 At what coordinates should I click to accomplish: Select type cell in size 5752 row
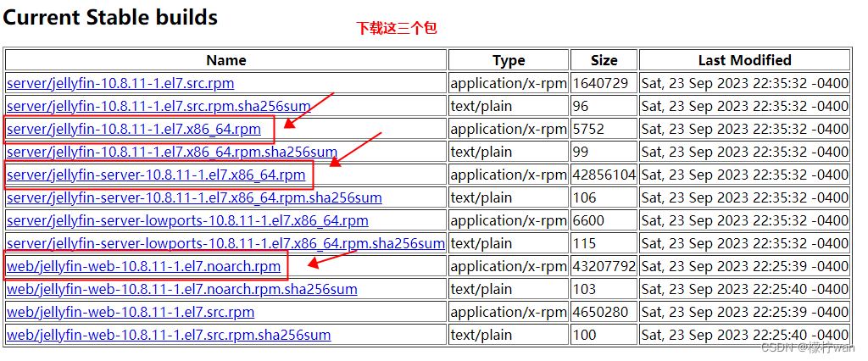pyautogui.click(x=509, y=129)
